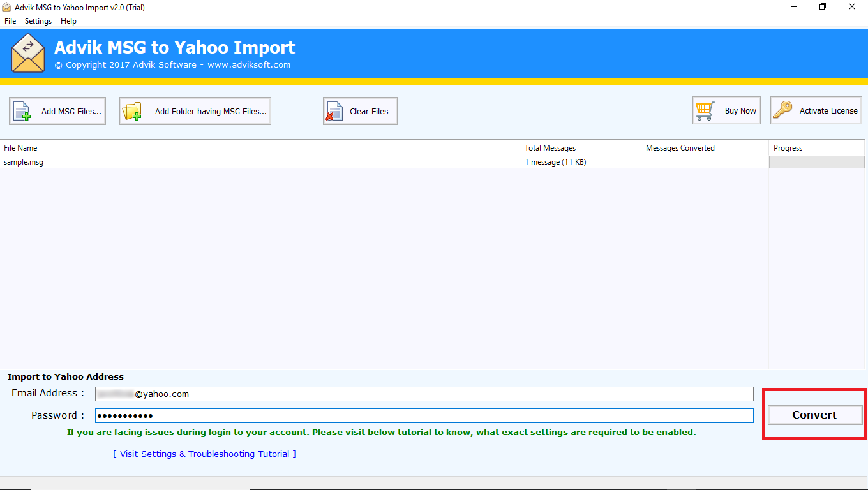Click Add Folder having MSG Files button
Screen dimensions: 868x490
tap(195, 111)
